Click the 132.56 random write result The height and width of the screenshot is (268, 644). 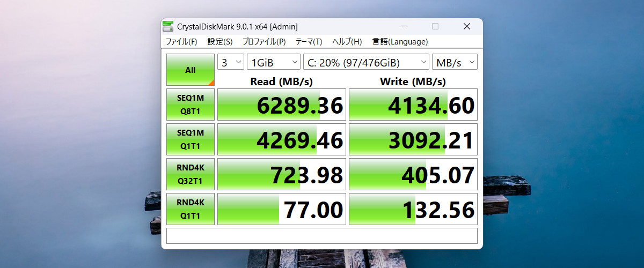coord(413,209)
